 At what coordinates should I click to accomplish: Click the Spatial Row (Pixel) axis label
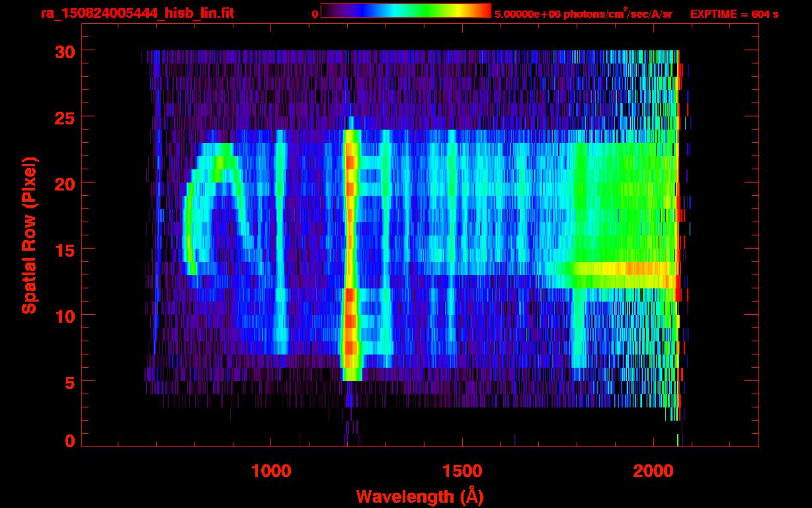[29, 235]
